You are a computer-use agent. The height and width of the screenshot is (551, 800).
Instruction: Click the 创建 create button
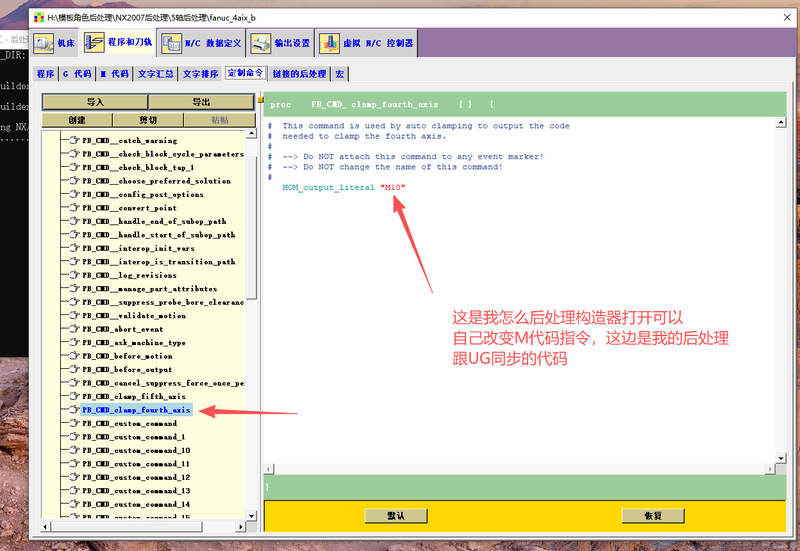77,120
